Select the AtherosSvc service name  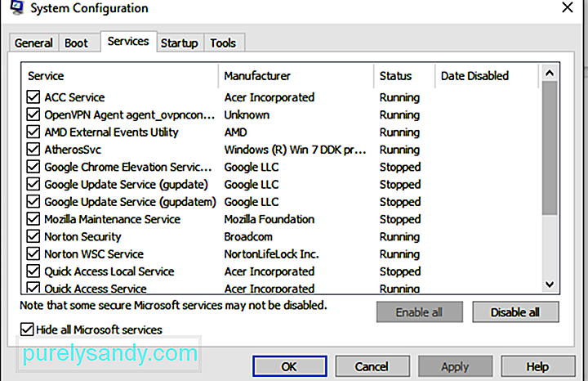click(73, 150)
